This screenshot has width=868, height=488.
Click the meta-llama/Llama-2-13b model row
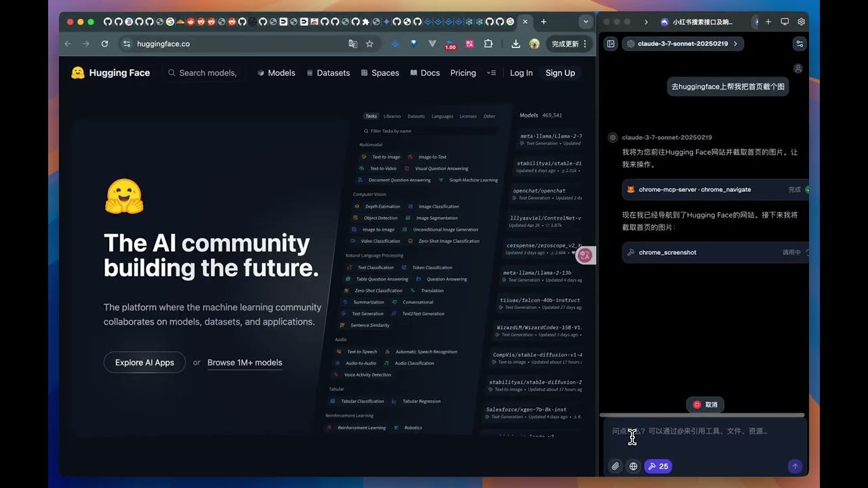[x=542, y=276]
